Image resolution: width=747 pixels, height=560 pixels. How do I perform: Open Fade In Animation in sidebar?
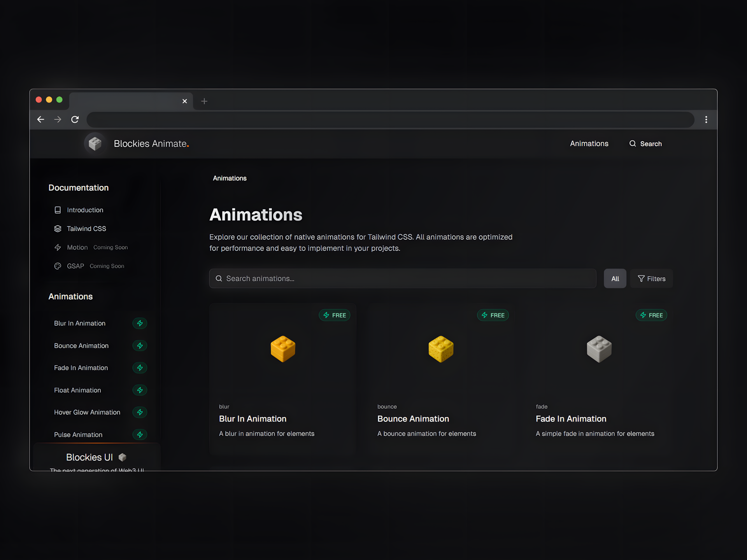[x=81, y=368]
